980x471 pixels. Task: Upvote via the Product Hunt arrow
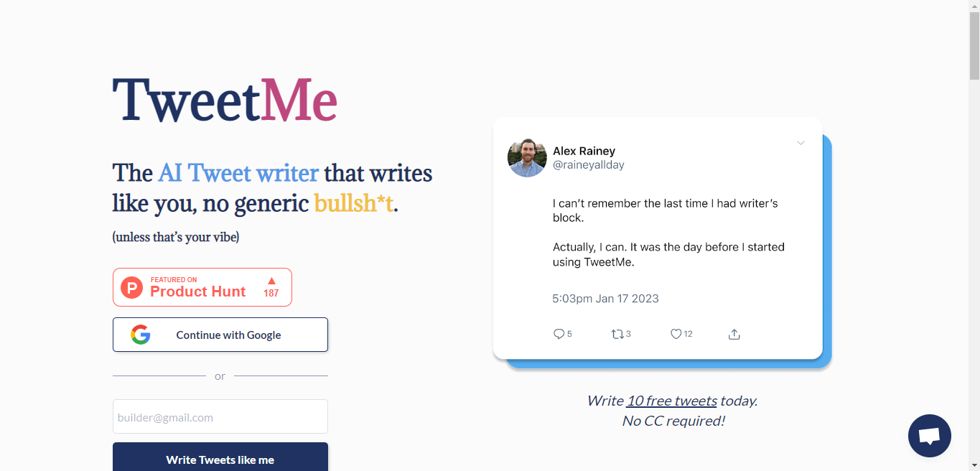point(271,281)
